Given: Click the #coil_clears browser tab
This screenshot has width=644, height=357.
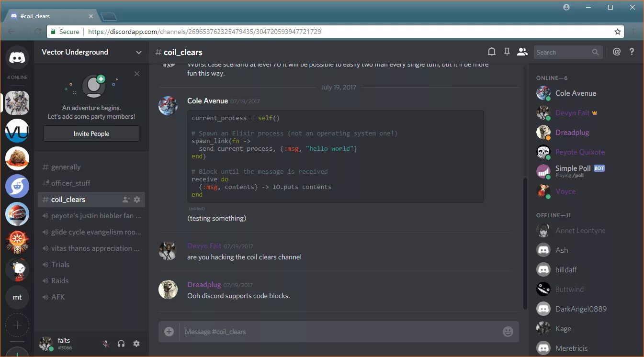Looking at the screenshot, I should 53,16.
